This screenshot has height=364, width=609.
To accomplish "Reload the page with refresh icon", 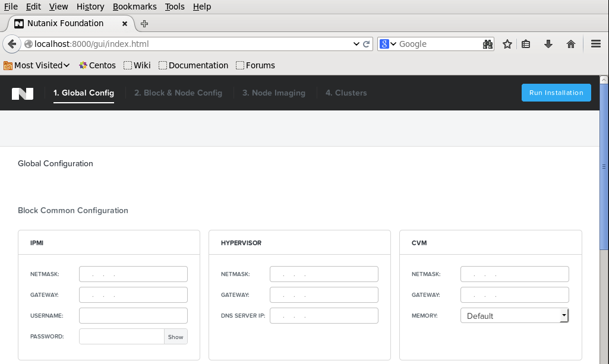I will 366,44.
